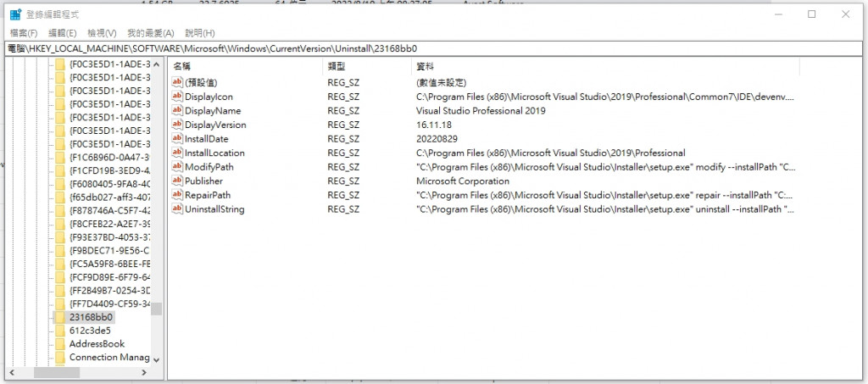Open the 檔案(F) menu
Viewport: 868px width, 384px height.
pyautogui.click(x=24, y=33)
